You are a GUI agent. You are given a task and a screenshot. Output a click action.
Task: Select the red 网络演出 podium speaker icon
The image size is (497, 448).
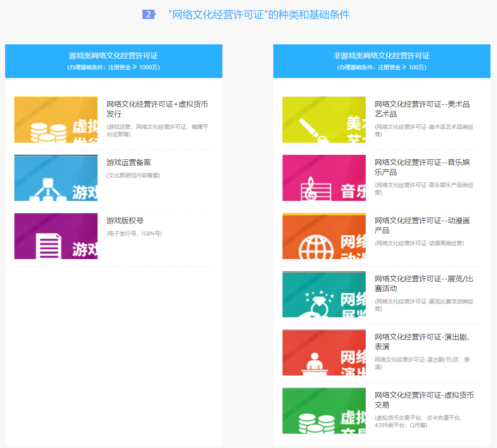[x=324, y=352]
